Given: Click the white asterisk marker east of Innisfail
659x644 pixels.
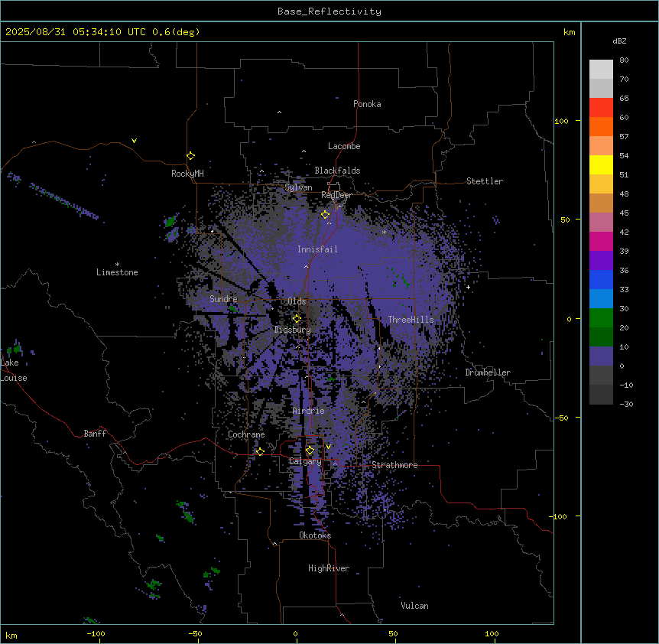Looking at the screenshot, I should point(384,232).
